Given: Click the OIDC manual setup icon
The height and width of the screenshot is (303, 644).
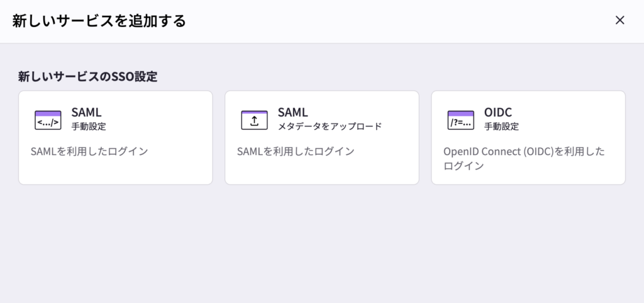Looking at the screenshot, I should 460,119.
